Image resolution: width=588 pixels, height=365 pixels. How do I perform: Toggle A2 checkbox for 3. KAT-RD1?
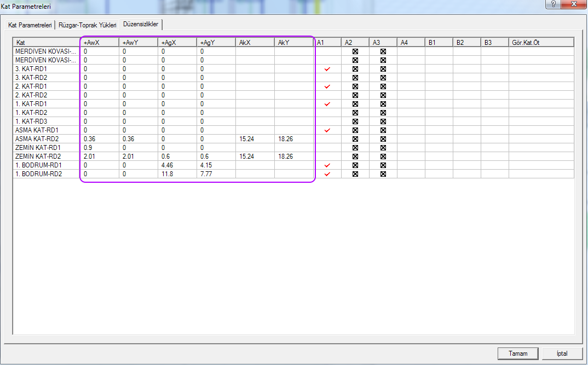click(355, 69)
